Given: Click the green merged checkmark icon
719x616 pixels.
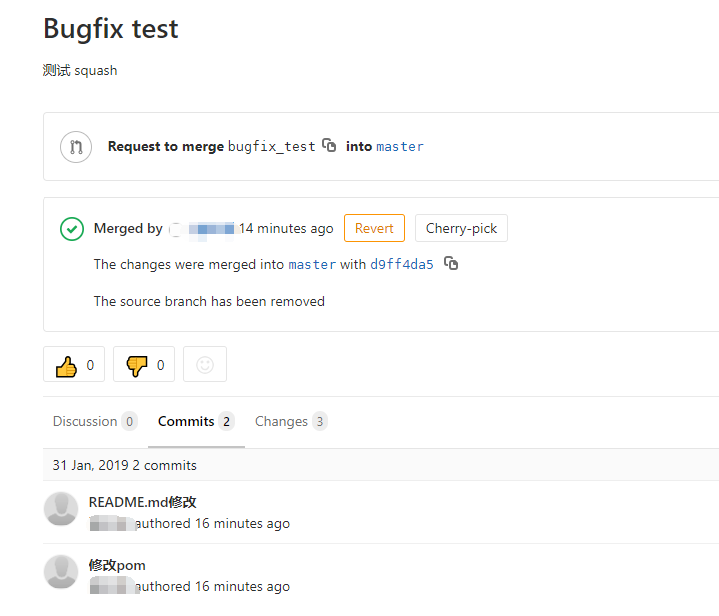Looking at the screenshot, I should (x=72, y=228).
